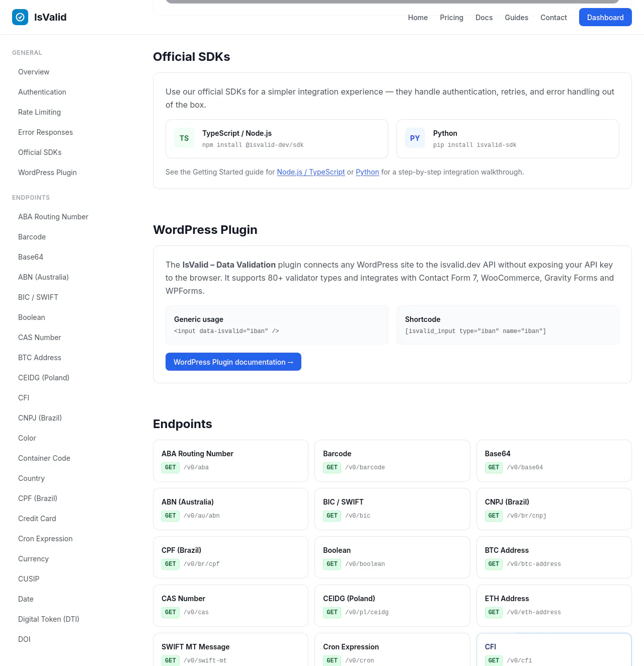Open Docs in the top navigation
The image size is (644, 666).
[484, 18]
